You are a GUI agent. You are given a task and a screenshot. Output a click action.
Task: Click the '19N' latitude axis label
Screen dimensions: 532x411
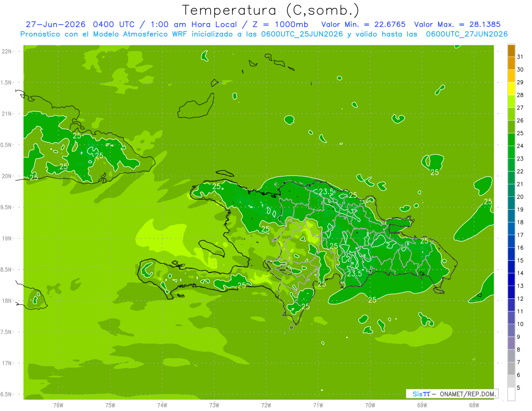(x=7, y=239)
